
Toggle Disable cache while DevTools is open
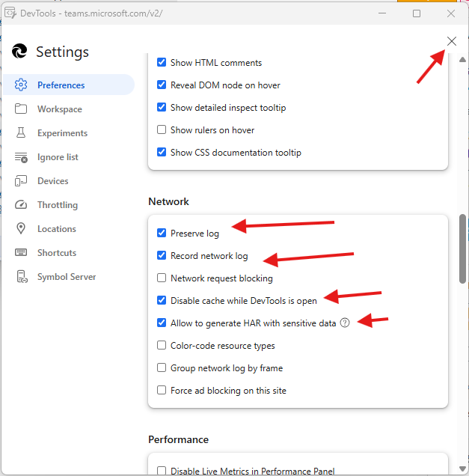click(x=162, y=301)
